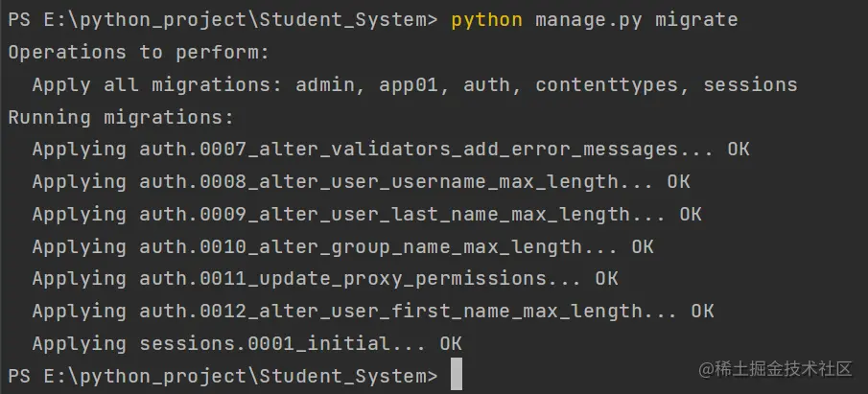
Task: Click the auth.0010_alter_group_name_max_length migration text
Action: [x=361, y=246]
